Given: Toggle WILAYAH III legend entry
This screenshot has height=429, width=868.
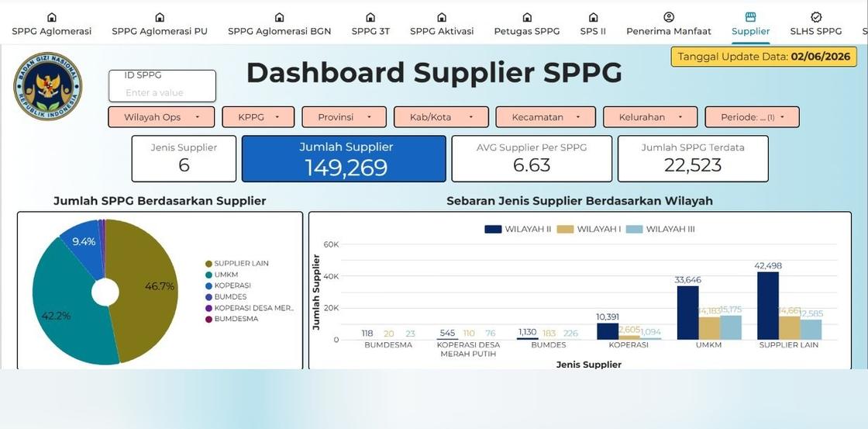Looking at the screenshot, I should 660,229.
